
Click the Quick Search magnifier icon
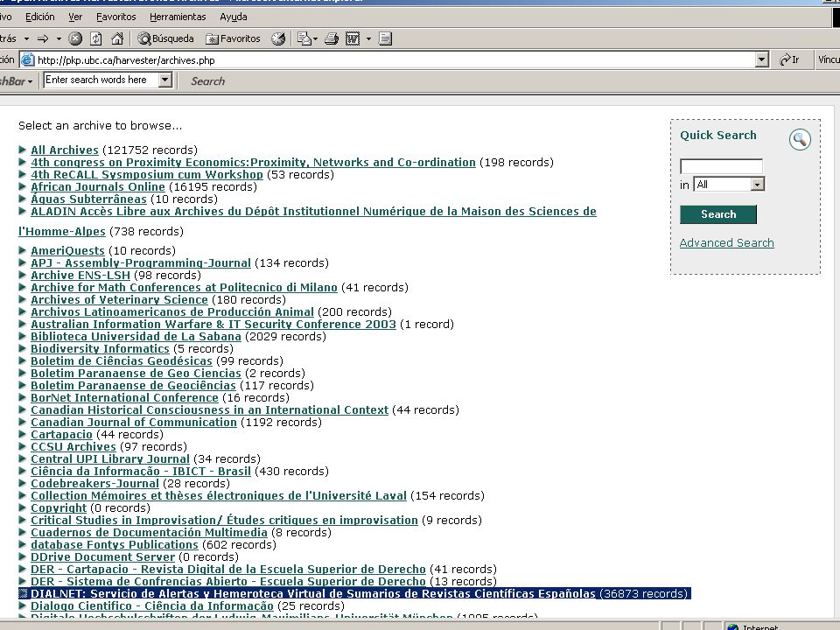click(x=800, y=139)
